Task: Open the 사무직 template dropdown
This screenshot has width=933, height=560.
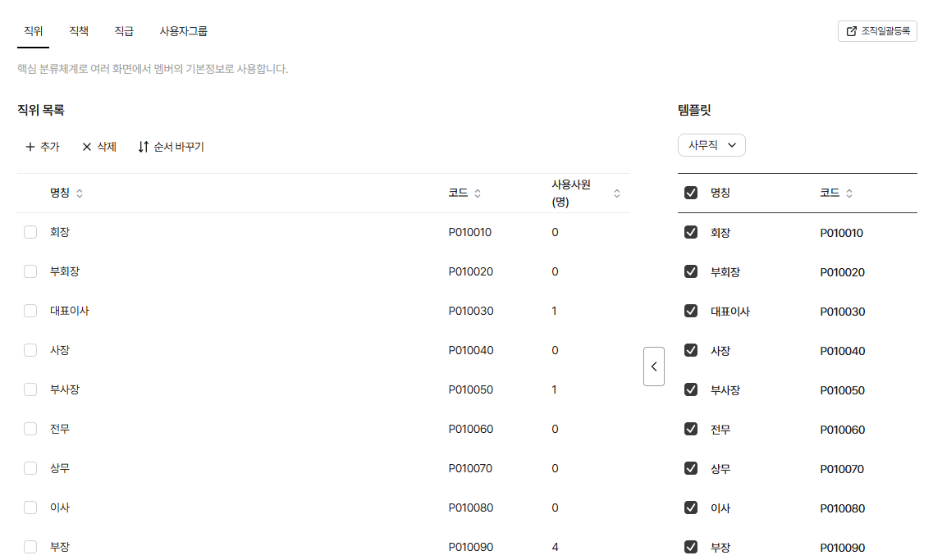Action: 711,145
